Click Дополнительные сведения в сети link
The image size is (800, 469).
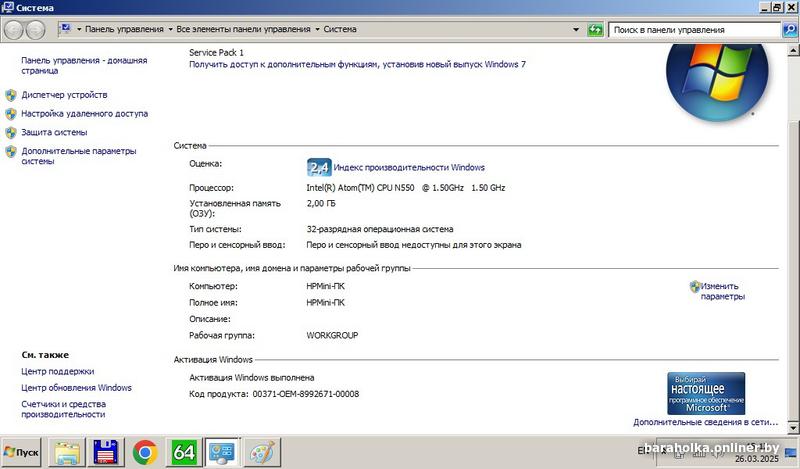(x=706, y=422)
